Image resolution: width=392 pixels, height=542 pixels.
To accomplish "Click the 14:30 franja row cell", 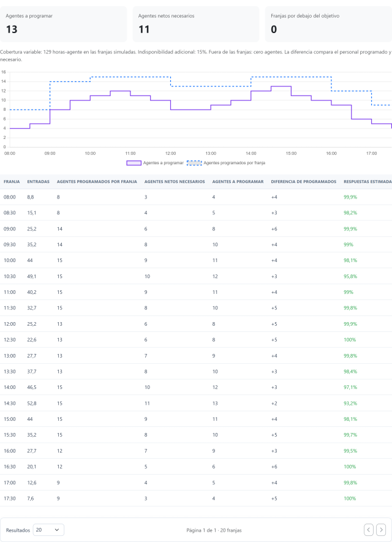I will [x=10, y=403].
